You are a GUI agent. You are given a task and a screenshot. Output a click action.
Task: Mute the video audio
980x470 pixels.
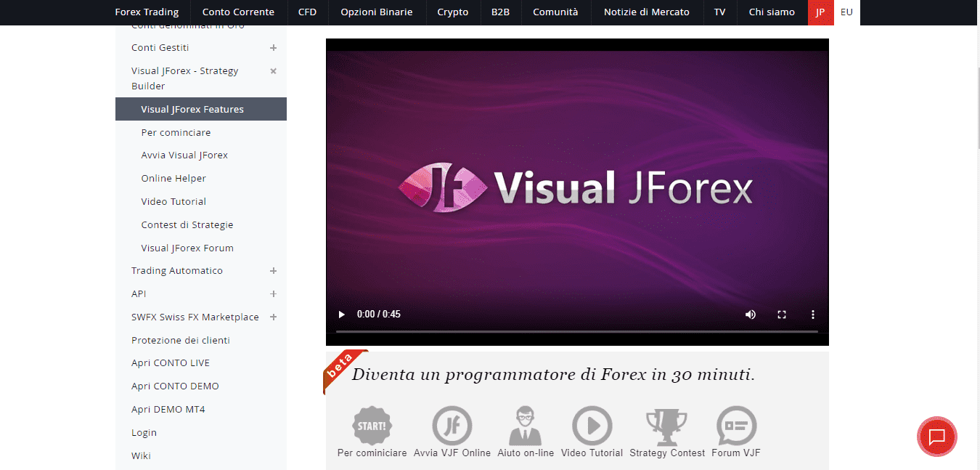click(751, 314)
